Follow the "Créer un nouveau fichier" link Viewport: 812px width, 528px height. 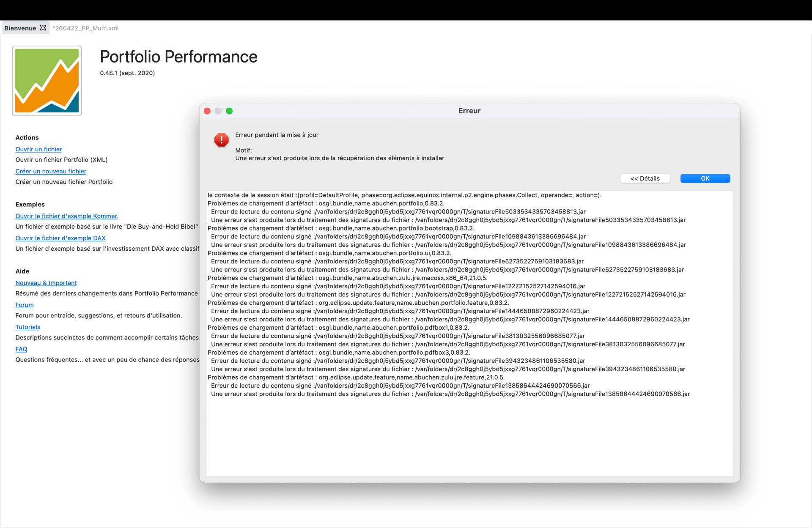click(x=51, y=171)
